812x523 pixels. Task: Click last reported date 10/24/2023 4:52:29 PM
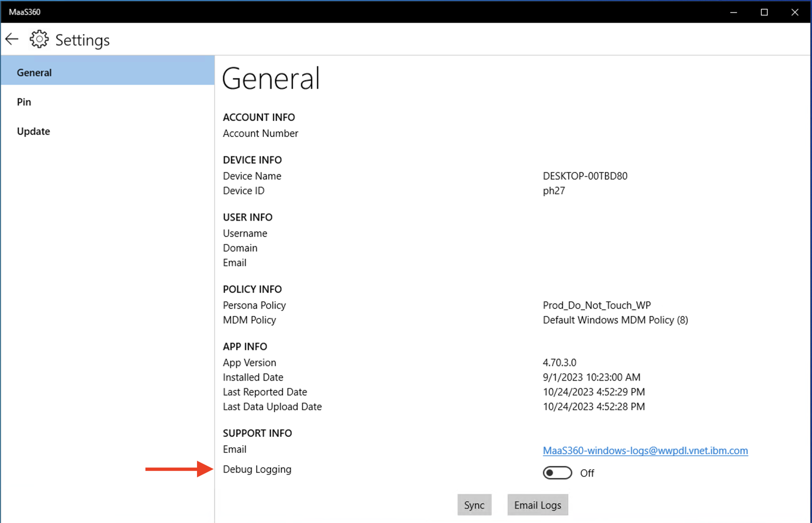click(x=594, y=392)
